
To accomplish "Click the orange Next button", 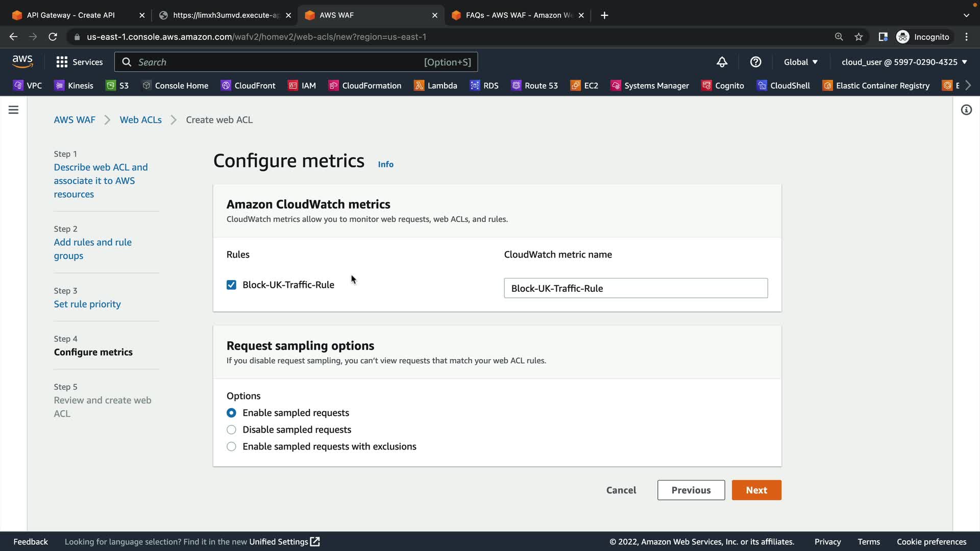I will [x=756, y=490].
